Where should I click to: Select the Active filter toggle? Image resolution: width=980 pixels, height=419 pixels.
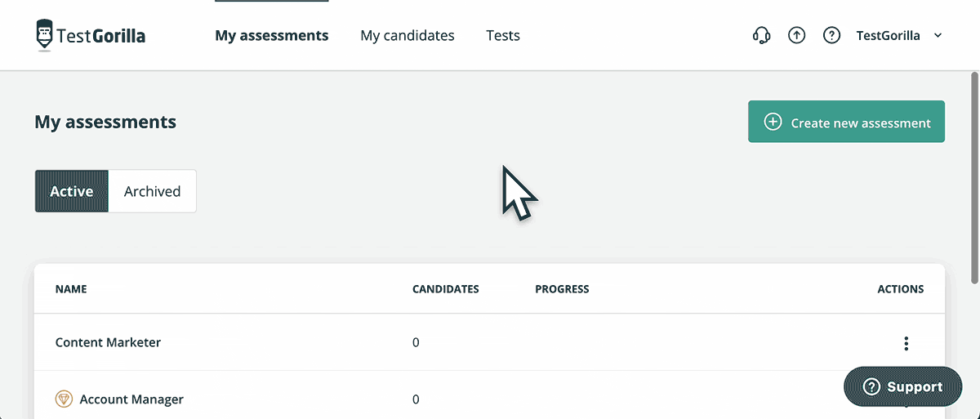[x=72, y=191]
